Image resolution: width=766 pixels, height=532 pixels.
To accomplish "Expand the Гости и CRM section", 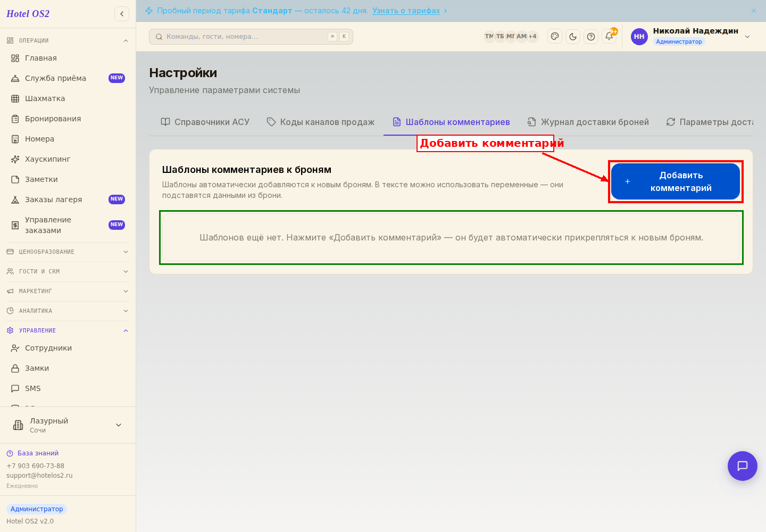I will [x=68, y=271].
